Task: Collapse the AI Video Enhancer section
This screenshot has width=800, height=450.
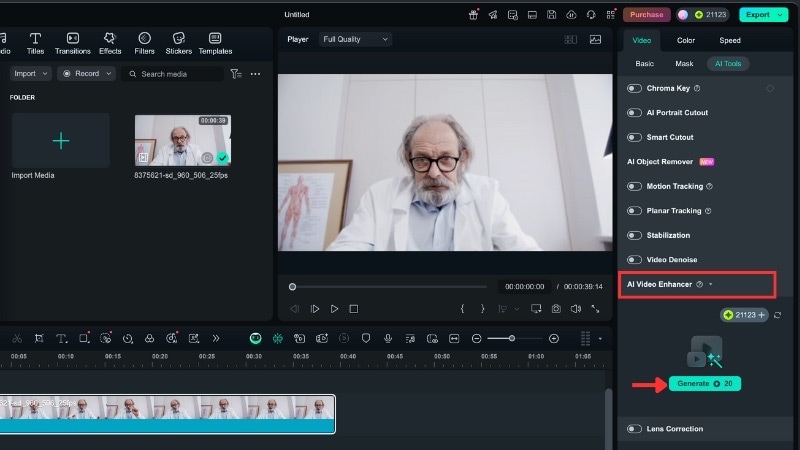Action: [x=711, y=285]
